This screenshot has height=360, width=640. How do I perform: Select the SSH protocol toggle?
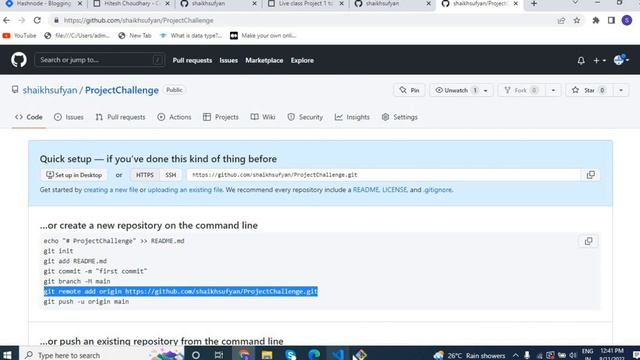[x=171, y=175]
